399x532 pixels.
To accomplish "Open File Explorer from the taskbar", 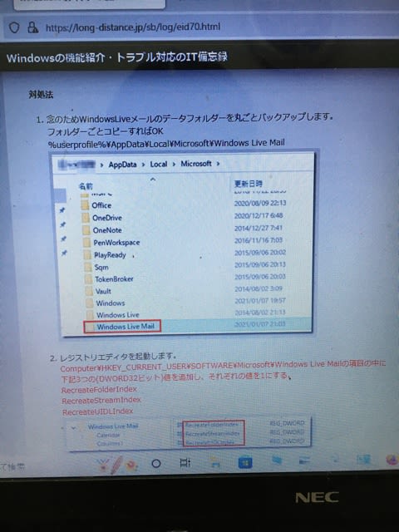I will [x=214, y=462].
